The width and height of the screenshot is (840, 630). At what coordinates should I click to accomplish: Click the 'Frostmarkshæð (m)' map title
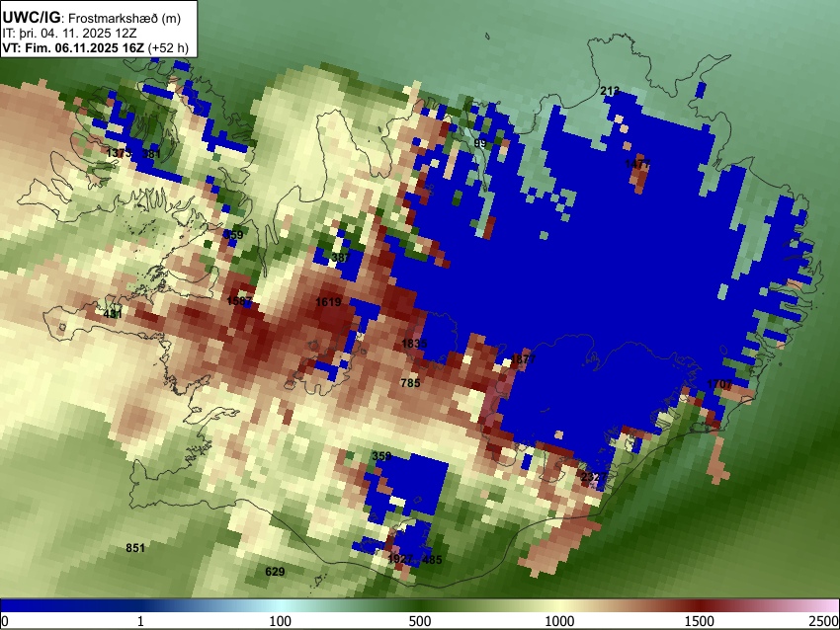pyautogui.click(x=125, y=18)
